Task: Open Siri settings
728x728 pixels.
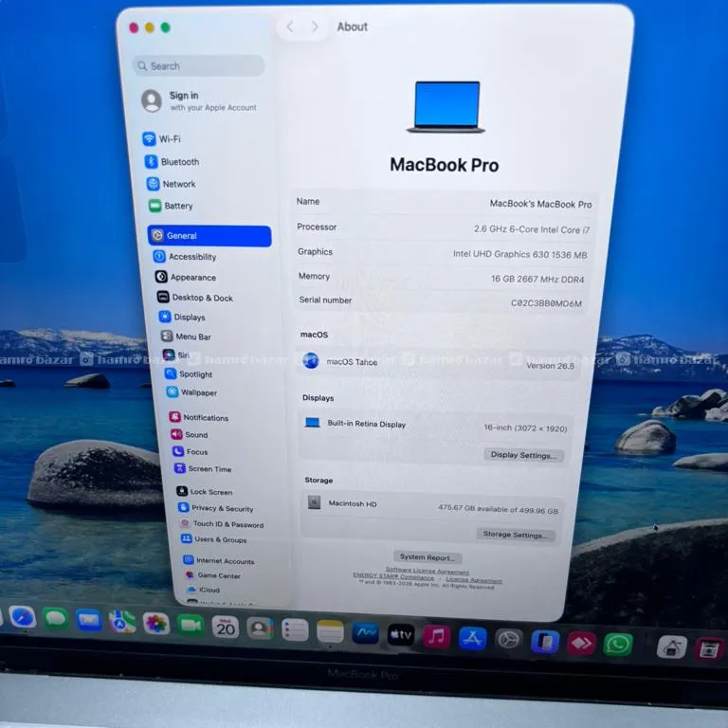Action: (176, 355)
